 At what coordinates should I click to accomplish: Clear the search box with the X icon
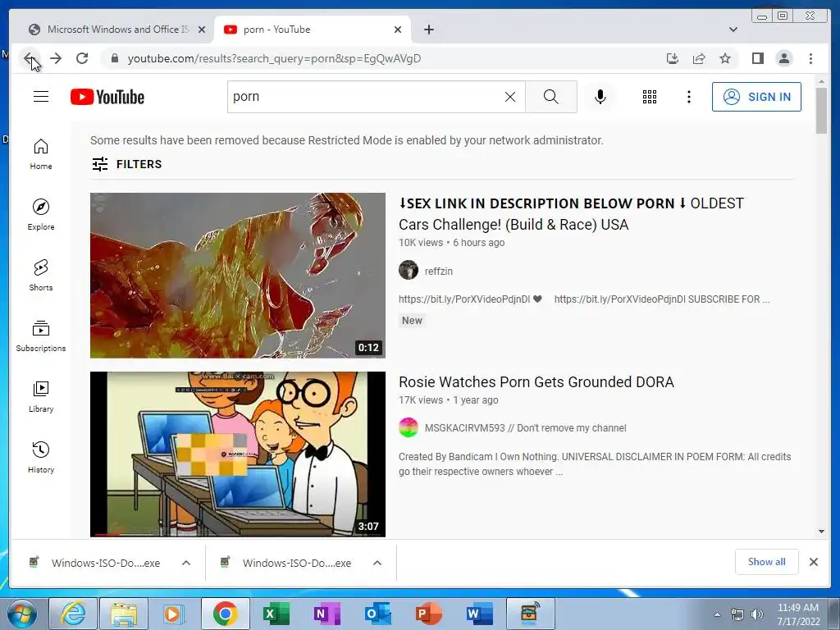click(x=510, y=97)
